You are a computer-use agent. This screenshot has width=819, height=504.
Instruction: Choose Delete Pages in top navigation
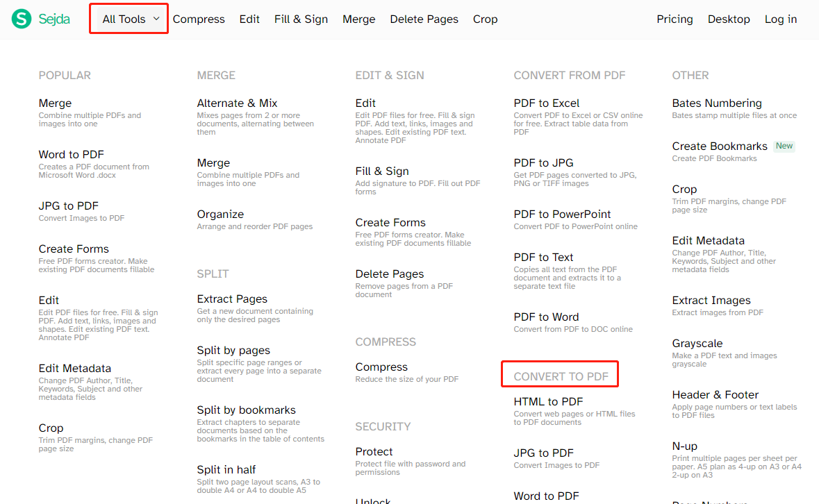424,19
